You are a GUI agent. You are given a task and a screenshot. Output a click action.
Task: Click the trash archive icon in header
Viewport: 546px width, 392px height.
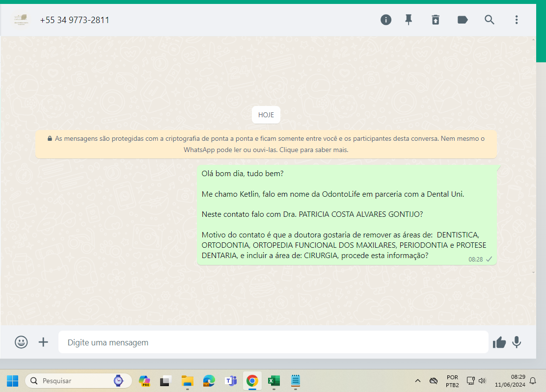[x=435, y=20]
